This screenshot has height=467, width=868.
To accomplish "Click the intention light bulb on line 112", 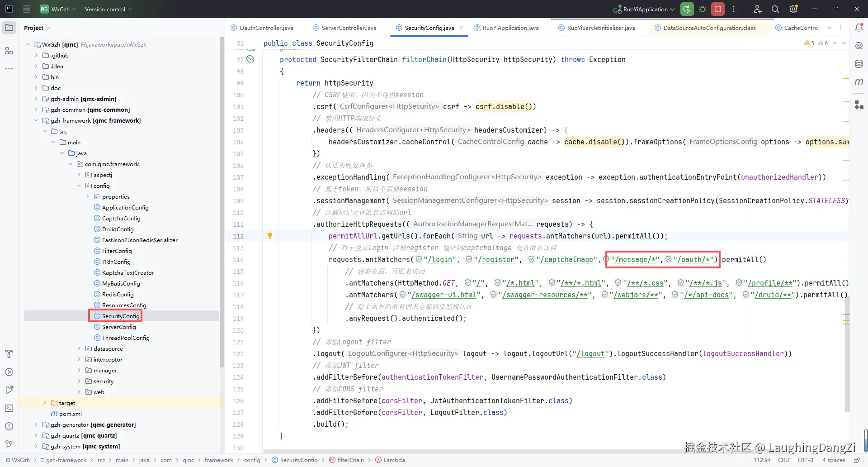I will [x=270, y=236].
